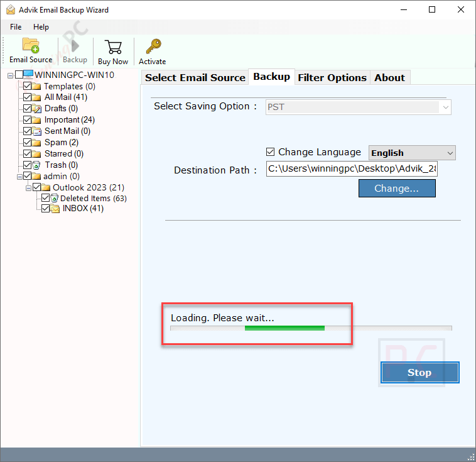Click the Trash recycle bin icon
This screenshot has width=476, height=462.
click(x=36, y=165)
